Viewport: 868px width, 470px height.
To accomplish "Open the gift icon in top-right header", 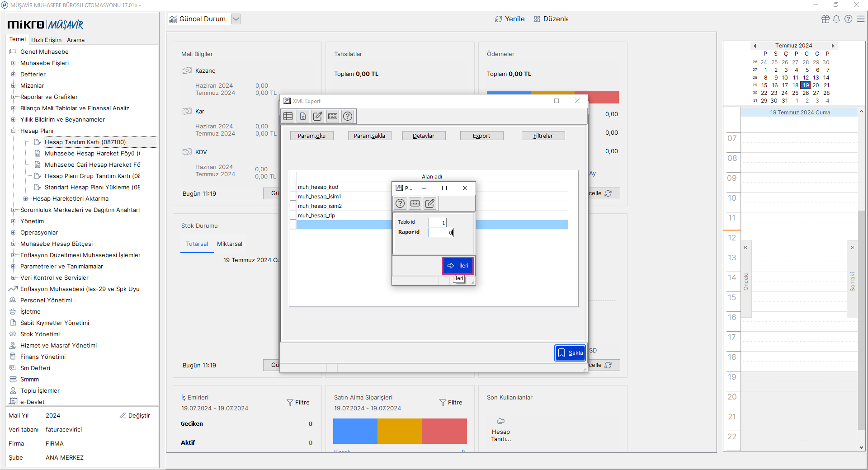I will [x=826, y=19].
